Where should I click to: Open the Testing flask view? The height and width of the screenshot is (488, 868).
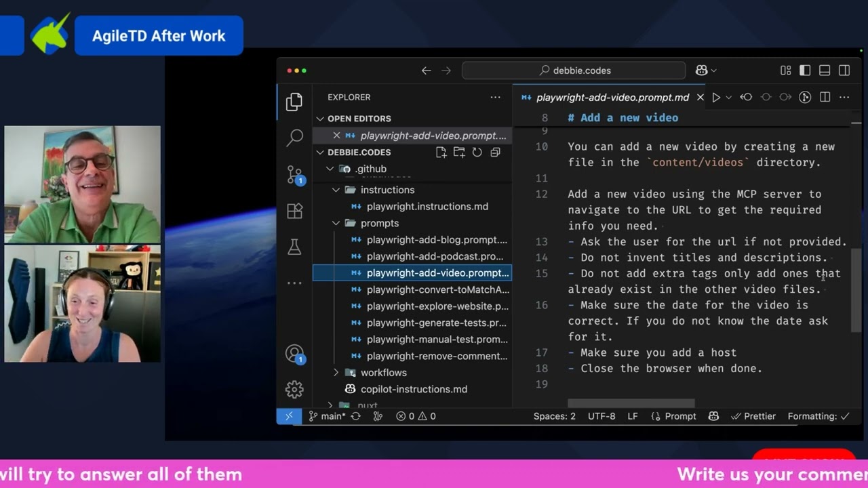(294, 247)
